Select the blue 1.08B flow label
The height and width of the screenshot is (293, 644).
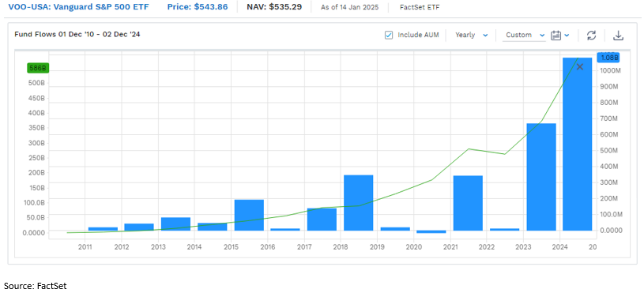click(x=609, y=58)
